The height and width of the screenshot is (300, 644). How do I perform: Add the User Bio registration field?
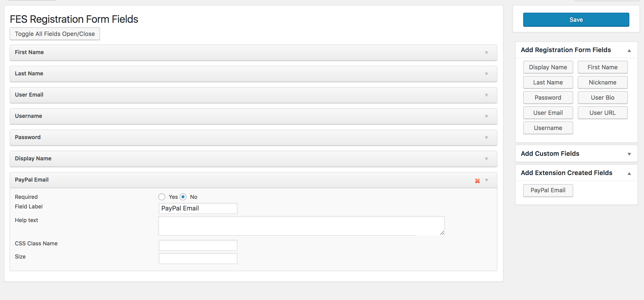click(603, 98)
